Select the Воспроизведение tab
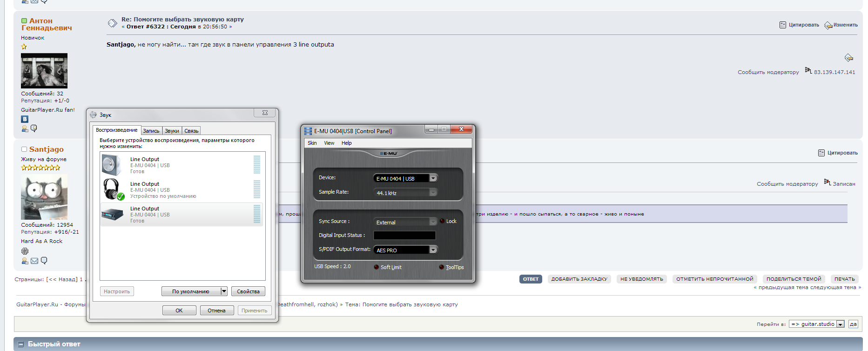The image size is (868, 351). tap(117, 130)
